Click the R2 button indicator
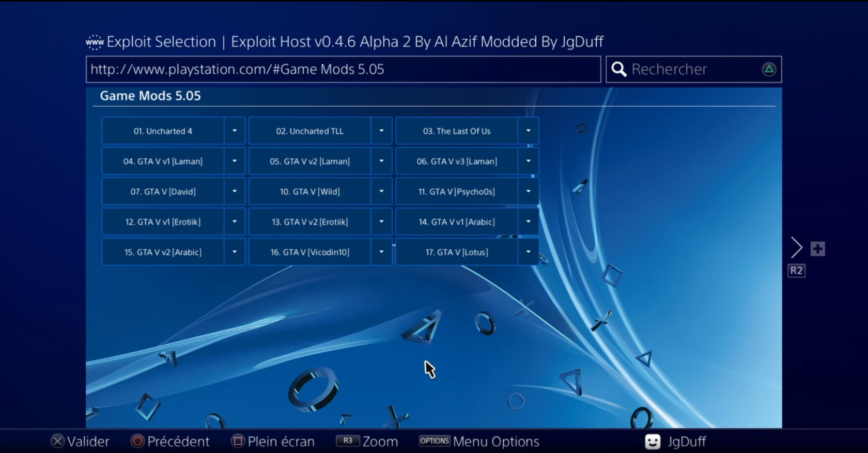Image resolution: width=868 pixels, height=453 pixels. coord(796,271)
